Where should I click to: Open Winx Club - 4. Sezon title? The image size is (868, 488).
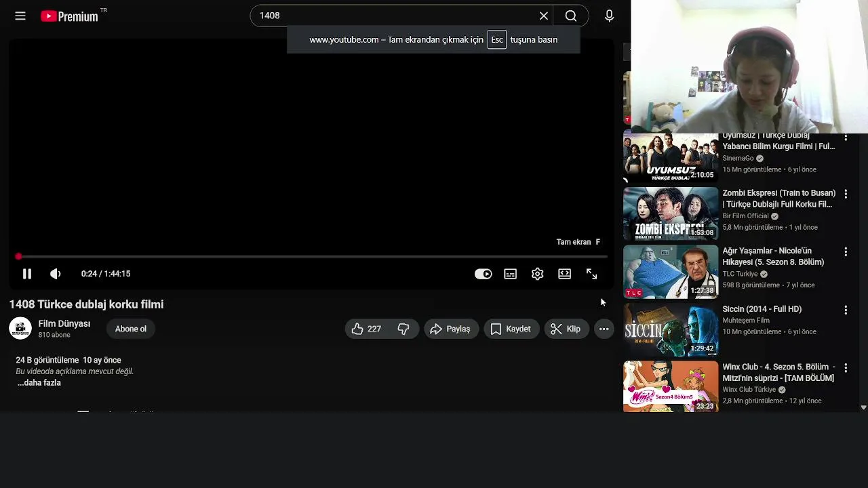(x=778, y=372)
